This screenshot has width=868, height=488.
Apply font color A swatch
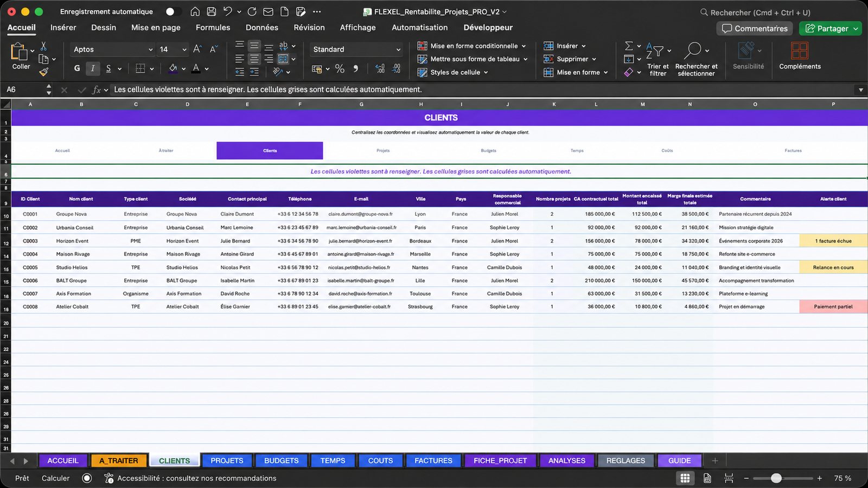coord(196,68)
